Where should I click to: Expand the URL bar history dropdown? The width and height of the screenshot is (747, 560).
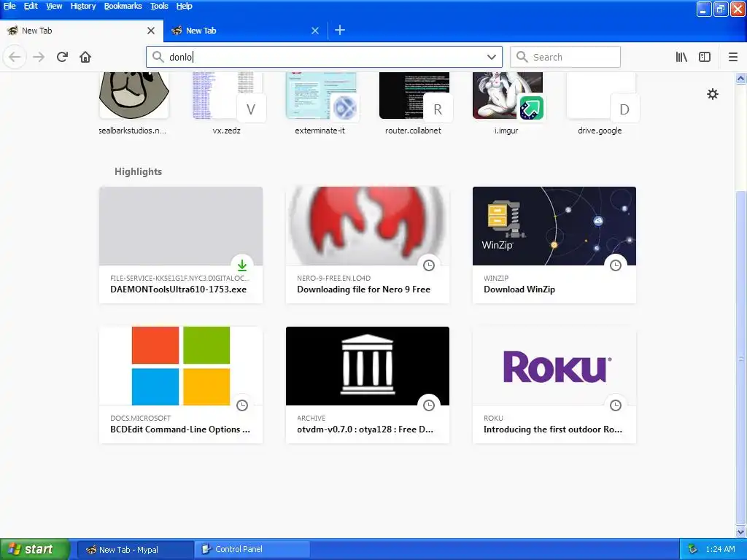pos(492,57)
